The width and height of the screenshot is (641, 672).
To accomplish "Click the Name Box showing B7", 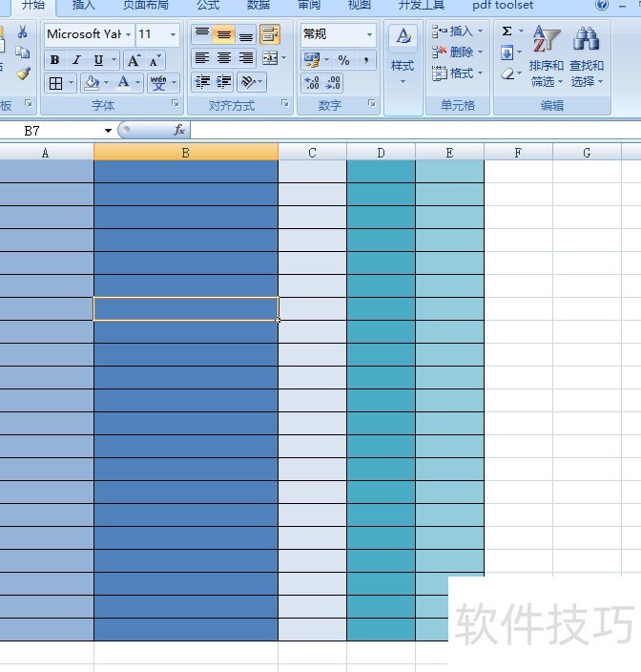I will coord(51,130).
